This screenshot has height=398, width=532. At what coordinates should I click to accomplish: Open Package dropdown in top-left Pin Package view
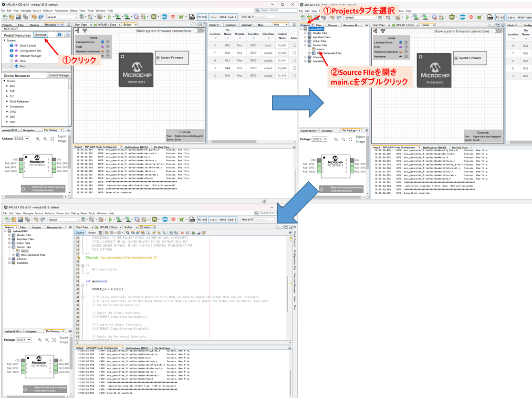coord(22,139)
